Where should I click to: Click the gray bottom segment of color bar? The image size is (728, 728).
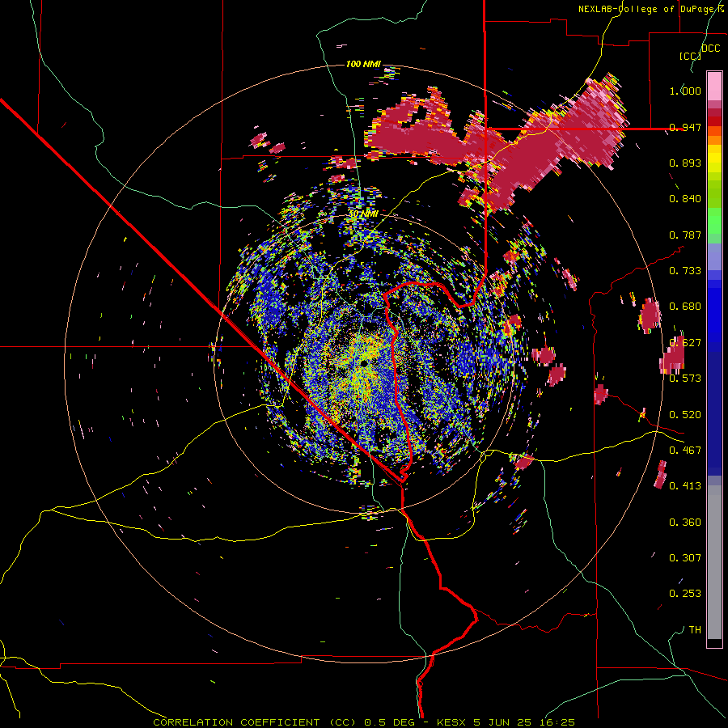(714, 562)
